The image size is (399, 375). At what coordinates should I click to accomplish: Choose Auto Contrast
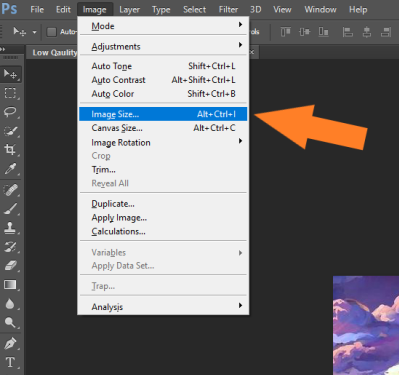pos(163,80)
